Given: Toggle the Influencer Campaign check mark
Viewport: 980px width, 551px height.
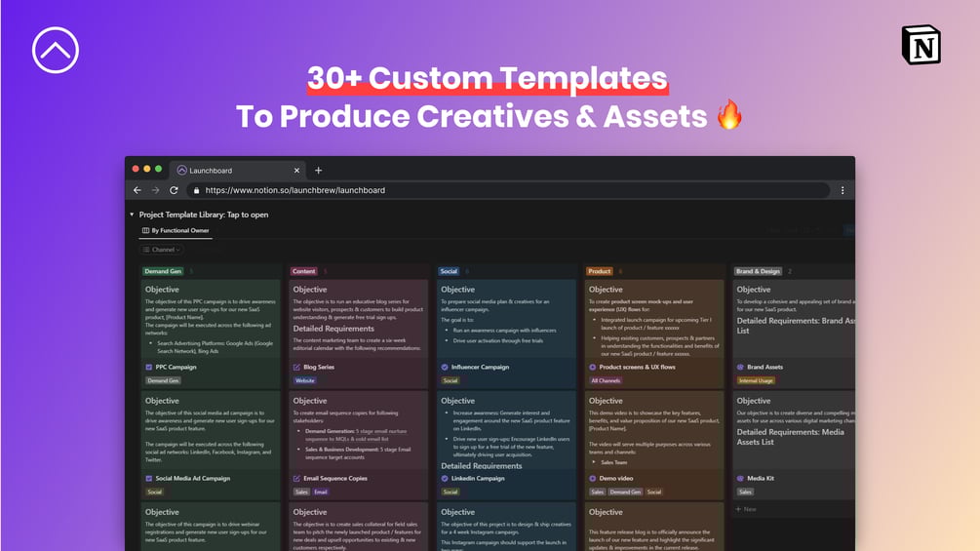Looking at the screenshot, I should pos(445,368).
